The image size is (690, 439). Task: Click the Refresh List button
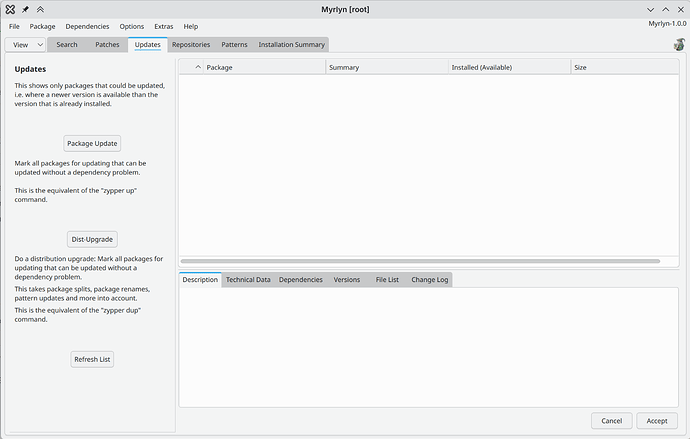tap(92, 359)
